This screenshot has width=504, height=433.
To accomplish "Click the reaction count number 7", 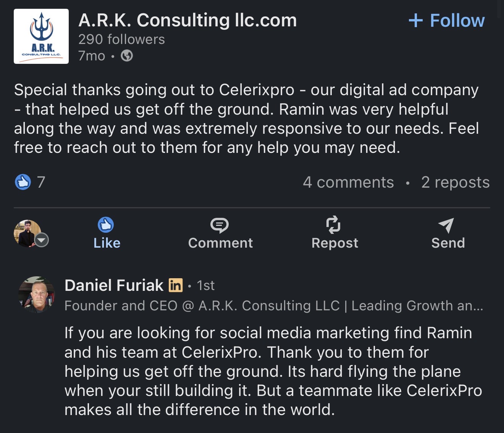I will [x=41, y=182].
